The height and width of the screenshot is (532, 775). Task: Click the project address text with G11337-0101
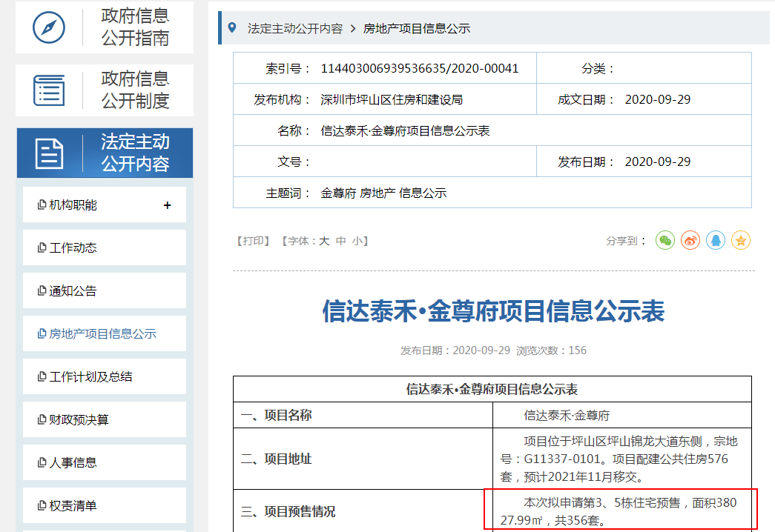[x=619, y=459]
